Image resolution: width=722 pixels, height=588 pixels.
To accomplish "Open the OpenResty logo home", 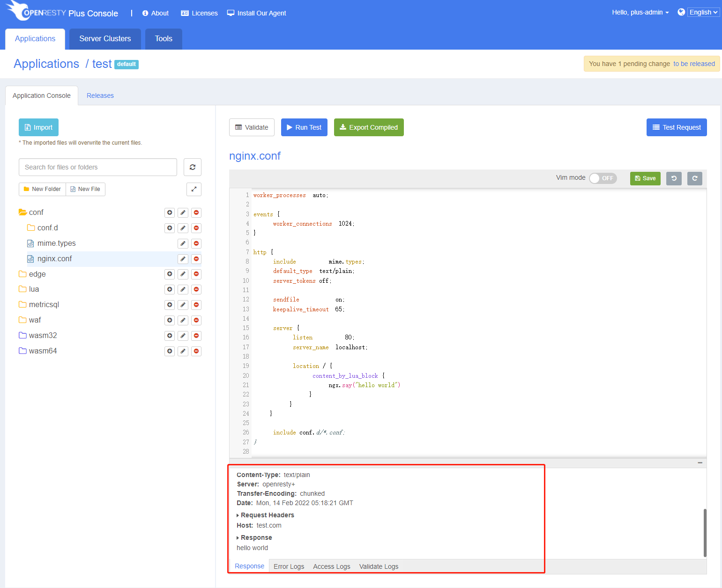I will pos(37,11).
